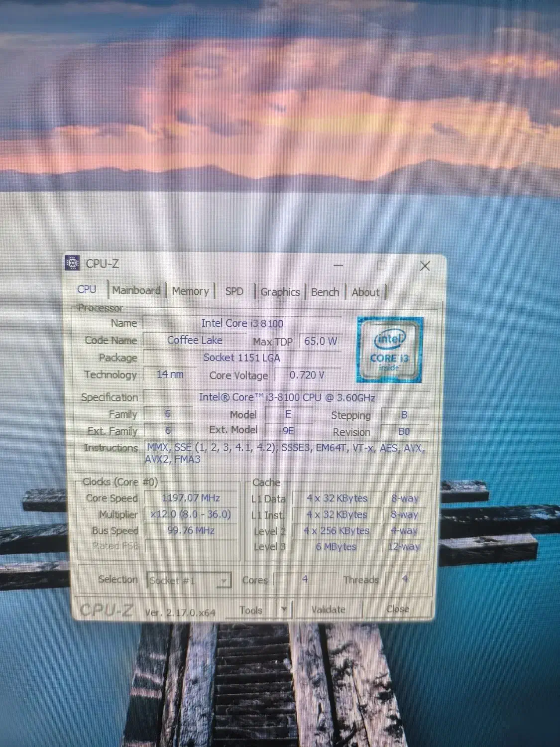The image size is (560, 747).
Task: Click the L1 Inst. value 4 x 32 KBytes
Action: click(x=336, y=514)
